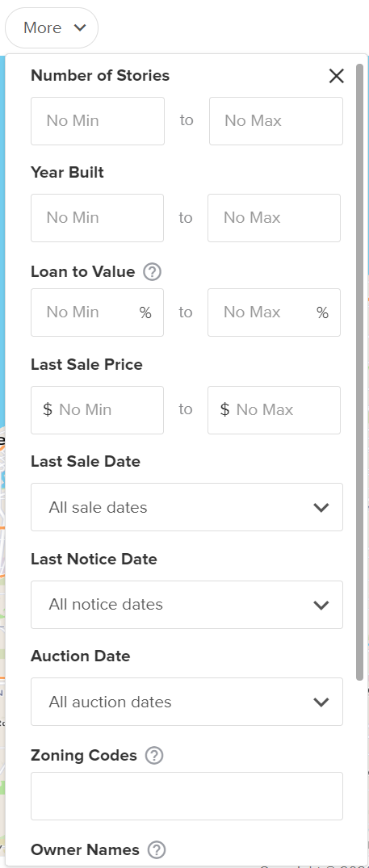Focus Number of Stories minimum field

[98, 121]
